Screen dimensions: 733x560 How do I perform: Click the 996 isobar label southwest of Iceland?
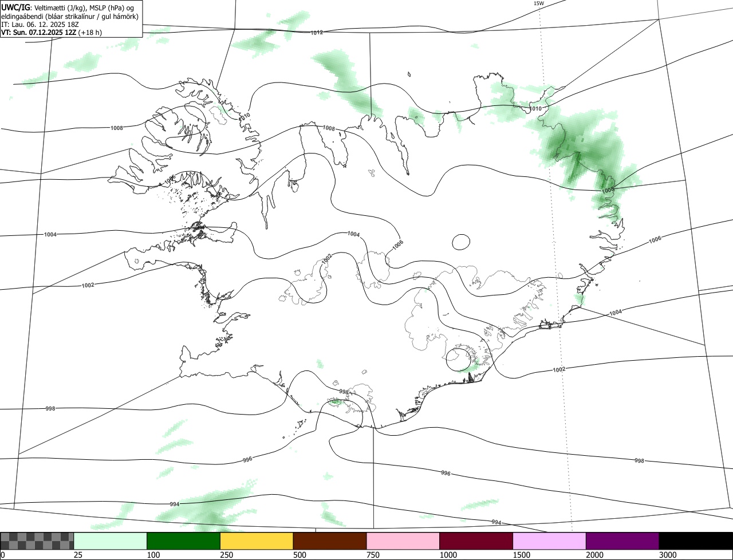(247, 460)
